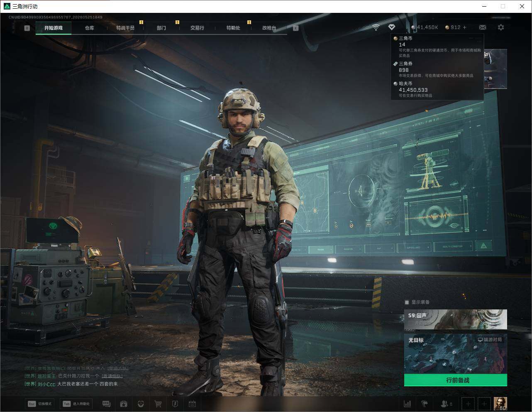Click the lightning badge icon
Viewport: 532px width, 412px height.
pos(175,404)
